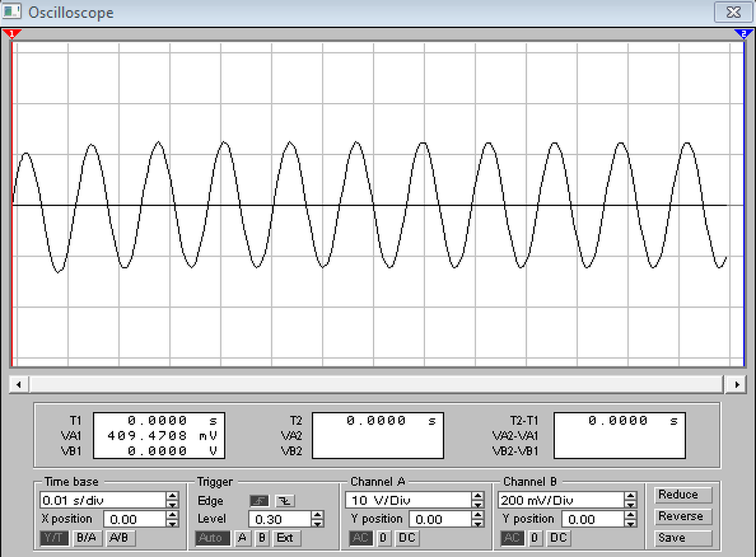Click the VB1 reading 0.0000 V

click(172, 451)
